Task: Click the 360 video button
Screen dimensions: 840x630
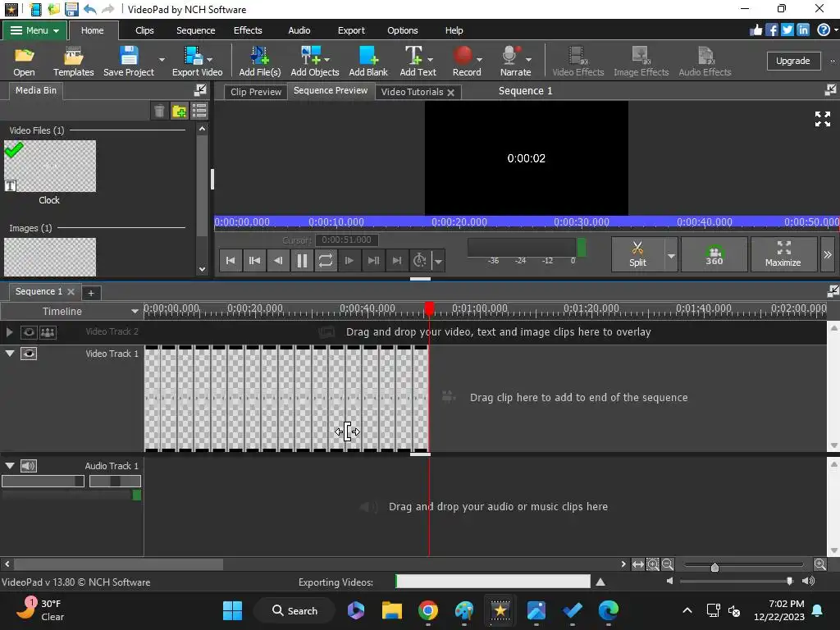Action: tap(714, 254)
